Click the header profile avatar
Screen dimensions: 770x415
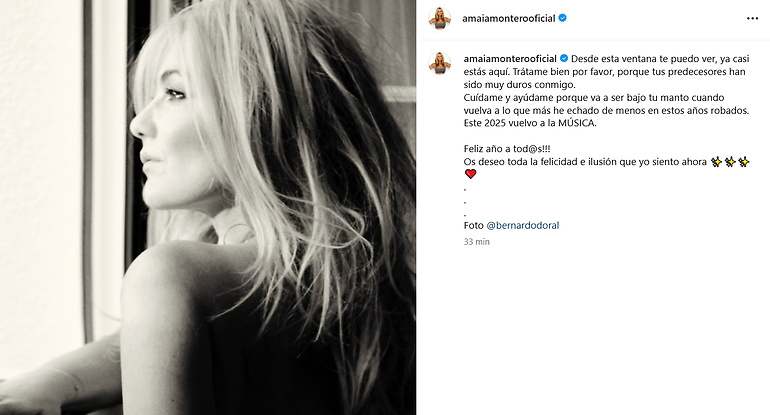(x=440, y=19)
